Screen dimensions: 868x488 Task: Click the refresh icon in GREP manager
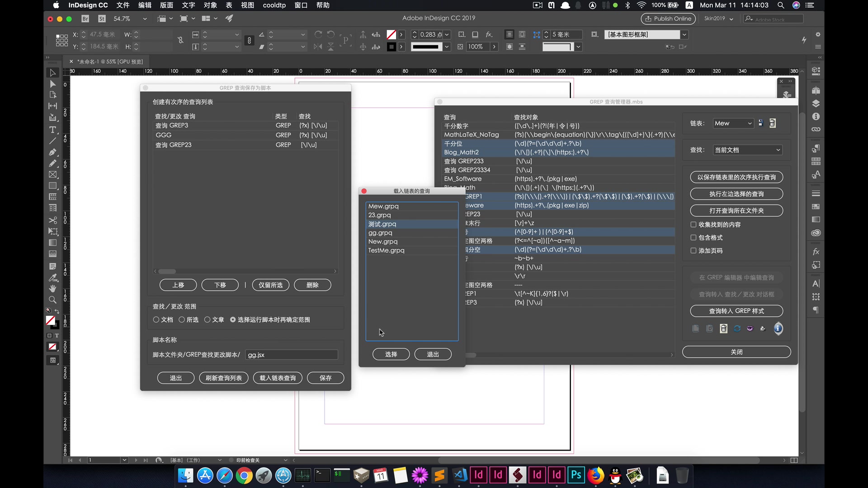pos(737,328)
